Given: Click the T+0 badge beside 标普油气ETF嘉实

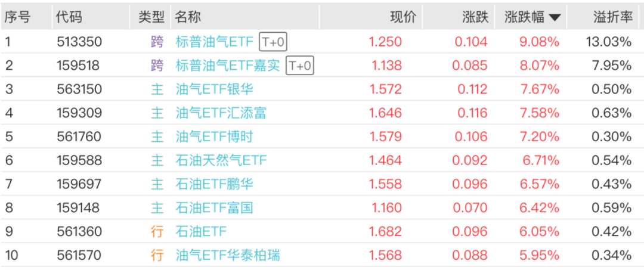Looking at the screenshot, I should [x=300, y=66].
